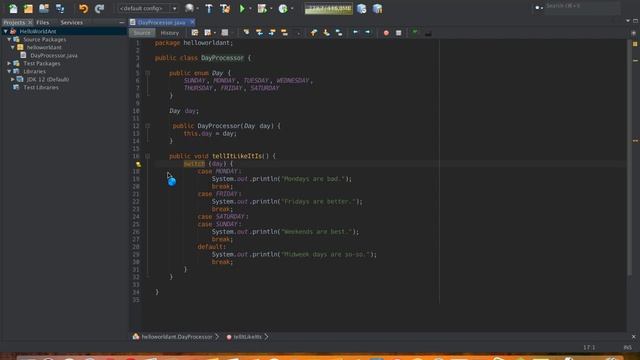Click the Profile Project icon
Image resolution: width=640 pixels, height=360 pixels.
click(x=283, y=8)
